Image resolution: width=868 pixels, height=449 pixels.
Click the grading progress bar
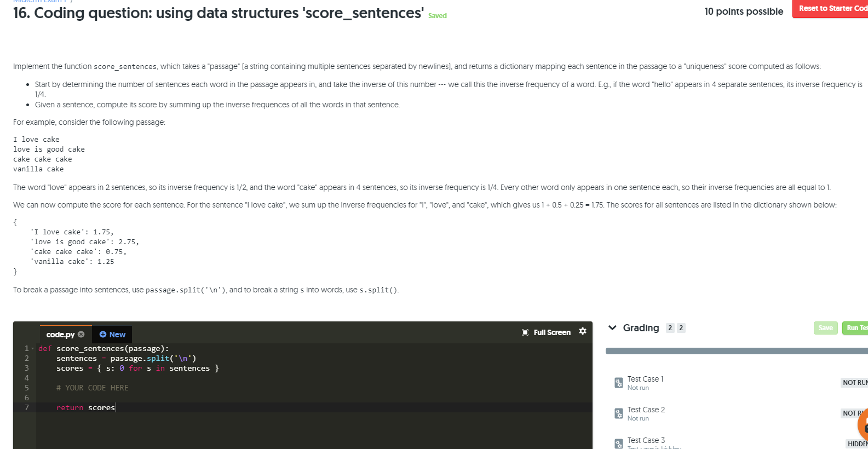(x=737, y=351)
